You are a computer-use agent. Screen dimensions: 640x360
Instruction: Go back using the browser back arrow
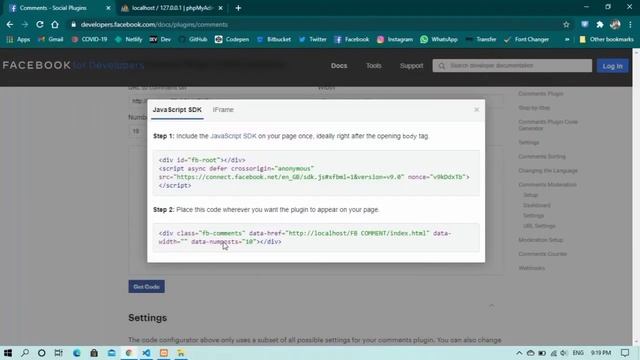click(x=10, y=24)
